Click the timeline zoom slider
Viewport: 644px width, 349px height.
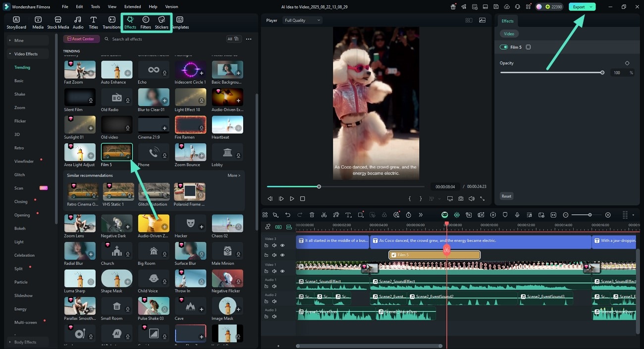[x=587, y=215]
